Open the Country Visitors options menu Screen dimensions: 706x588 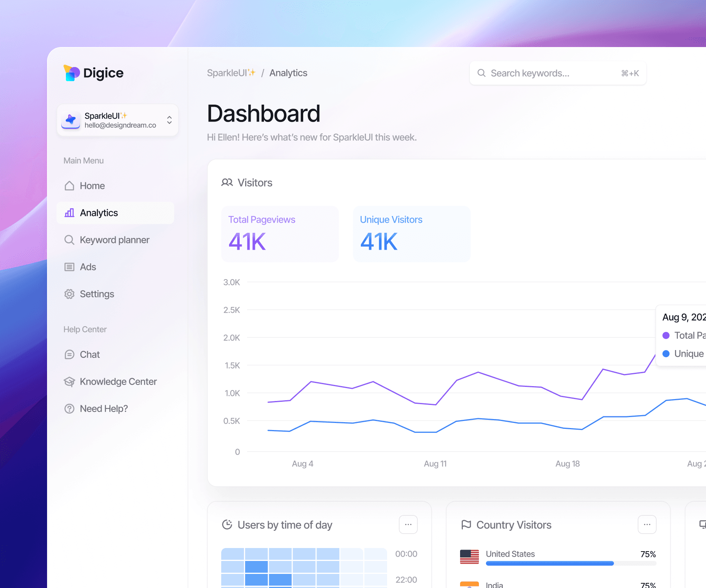(647, 524)
